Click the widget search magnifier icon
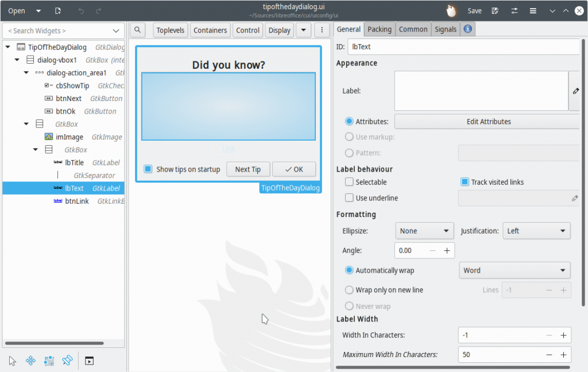The height and width of the screenshot is (372, 588). (138, 30)
